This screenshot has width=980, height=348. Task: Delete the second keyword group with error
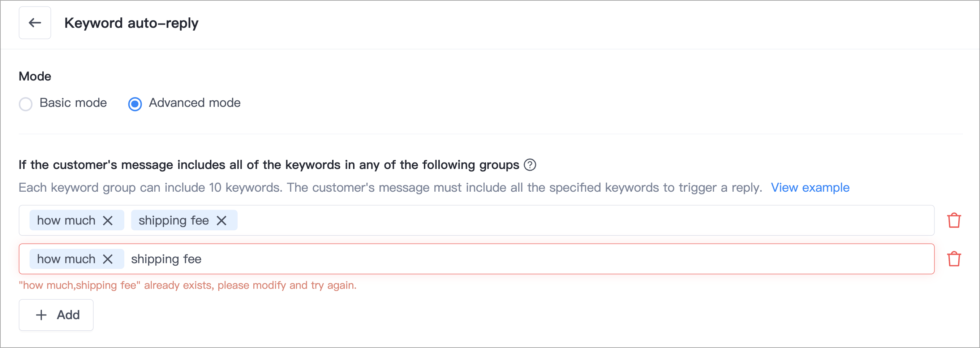coord(954,259)
